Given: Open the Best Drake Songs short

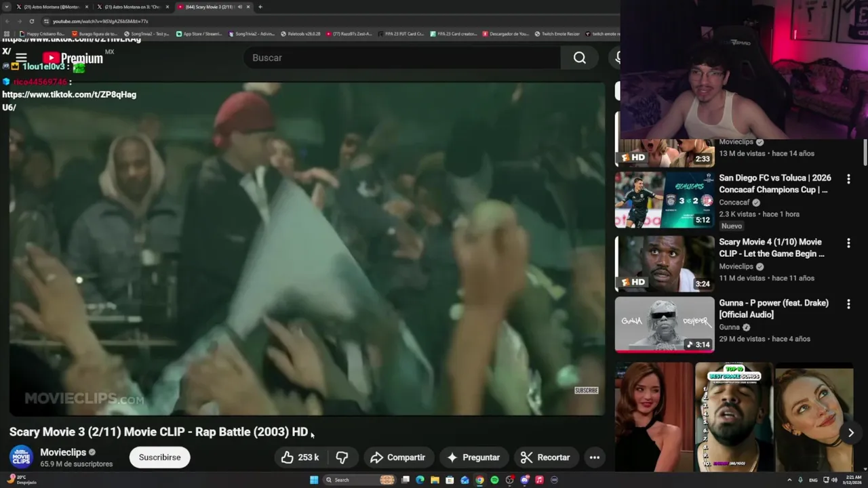Looking at the screenshot, I should 734,417.
